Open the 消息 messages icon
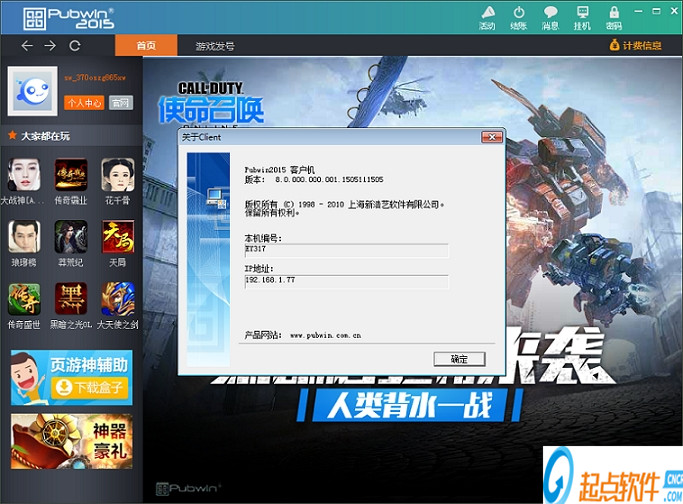The width and height of the screenshot is (683, 504). click(550, 18)
